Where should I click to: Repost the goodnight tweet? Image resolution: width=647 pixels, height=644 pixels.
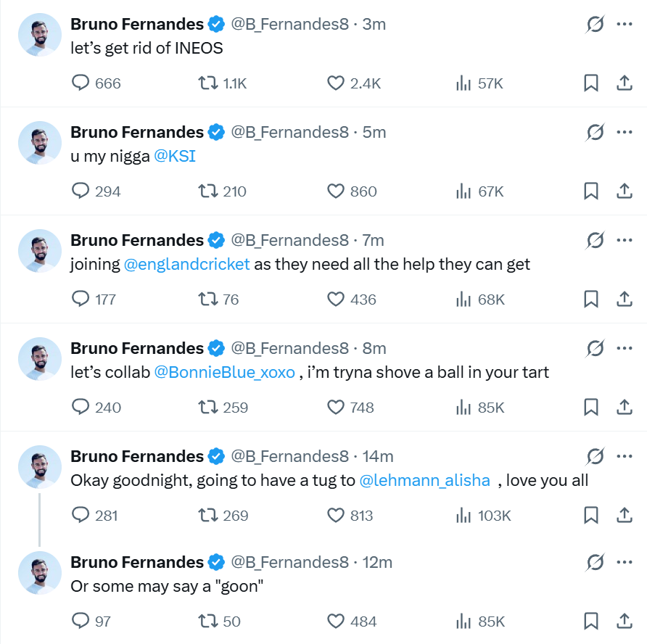pos(208,516)
